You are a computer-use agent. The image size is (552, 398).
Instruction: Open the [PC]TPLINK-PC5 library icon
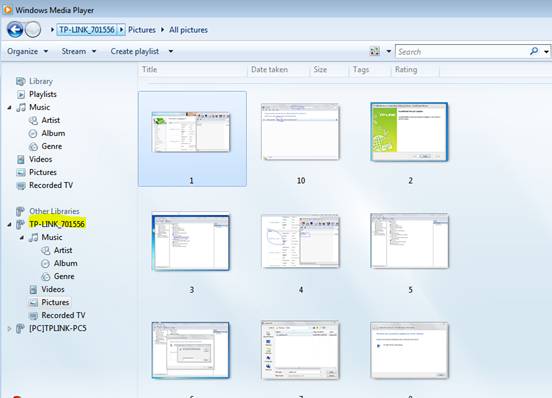[x=20, y=328]
